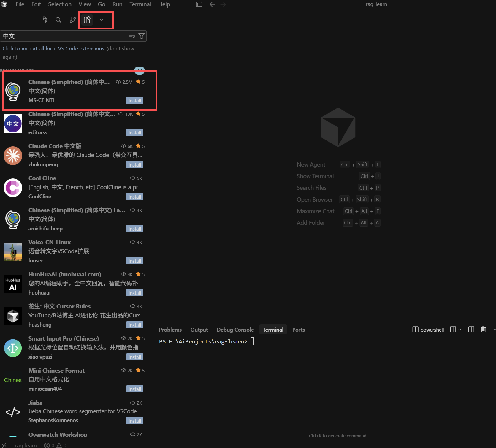Select the Terminal panel tab
The height and width of the screenshot is (448, 496).
[x=273, y=330]
